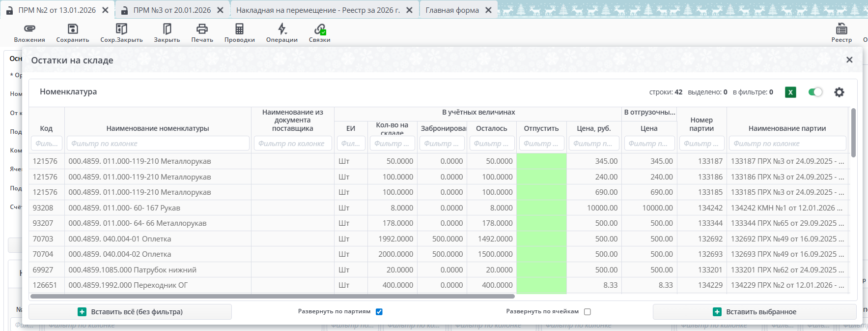Click the Сохр.Закрыть toolbar icon
The height and width of the screenshot is (331, 868).
coord(121,29)
